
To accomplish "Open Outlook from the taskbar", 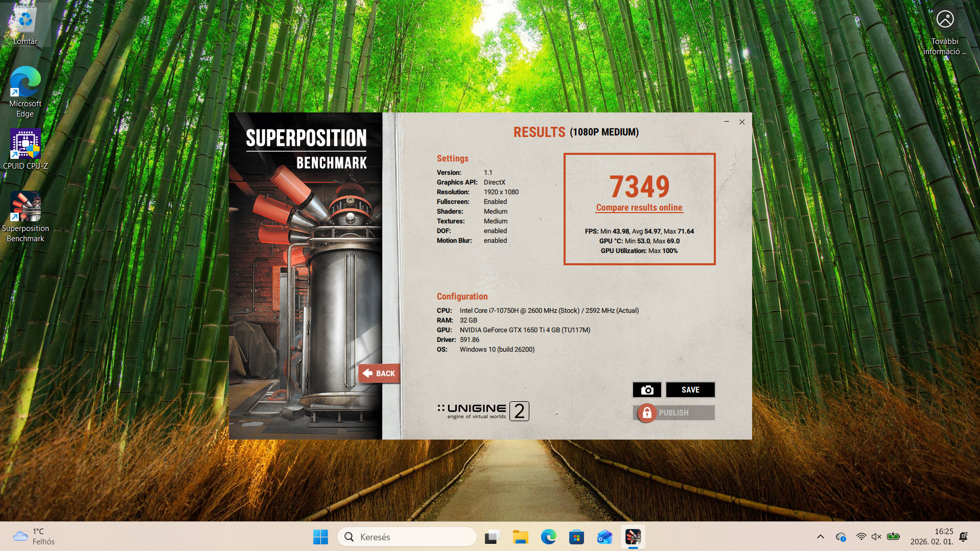I will [x=604, y=537].
